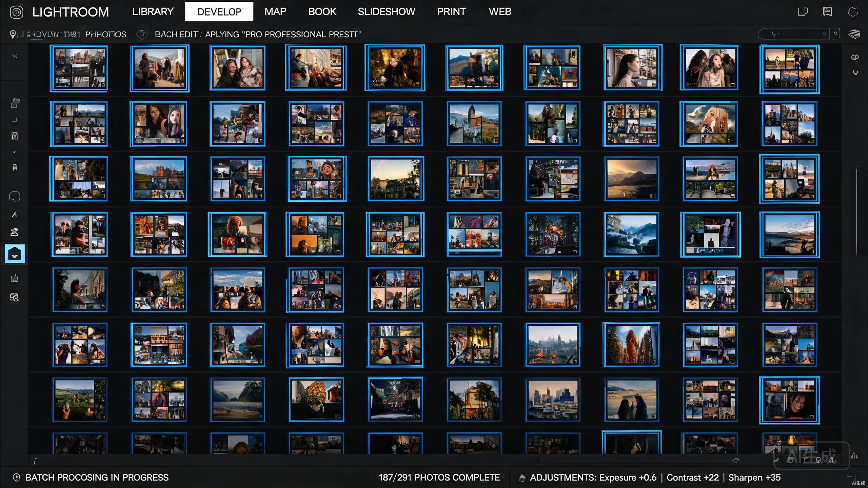Click the highlighted blue preset tool icon

[15, 253]
